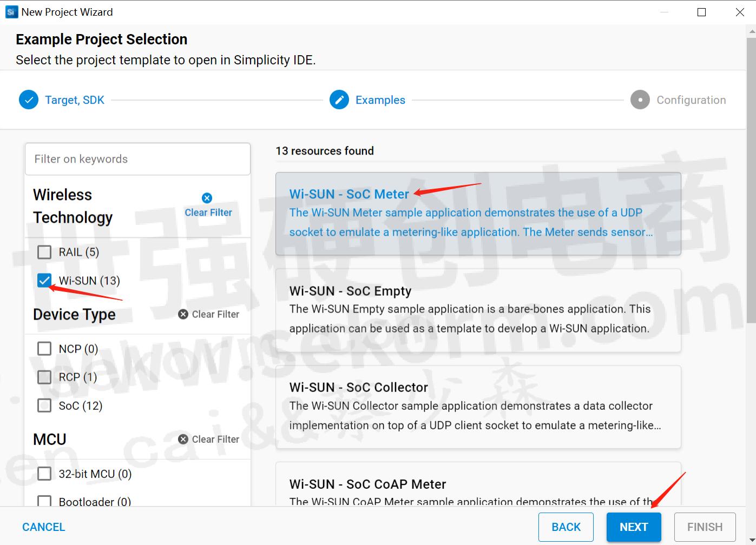
Task: Click the MCU clear filter X icon
Action: click(183, 439)
